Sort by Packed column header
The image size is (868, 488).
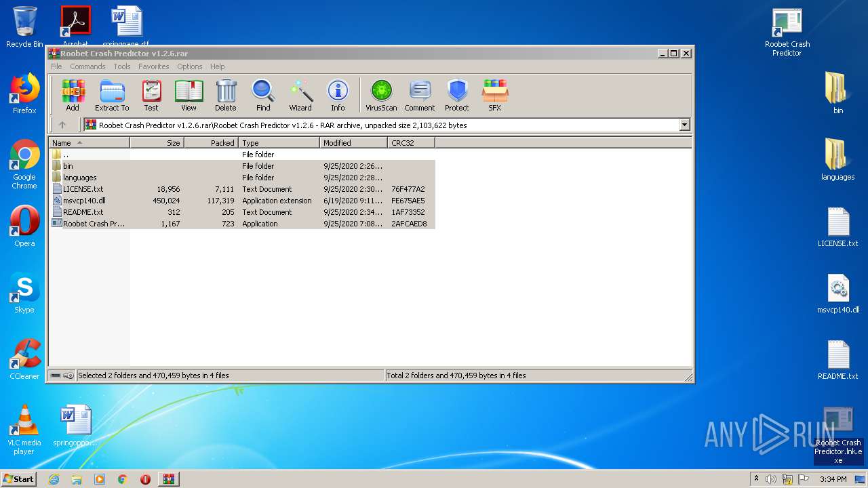point(211,143)
